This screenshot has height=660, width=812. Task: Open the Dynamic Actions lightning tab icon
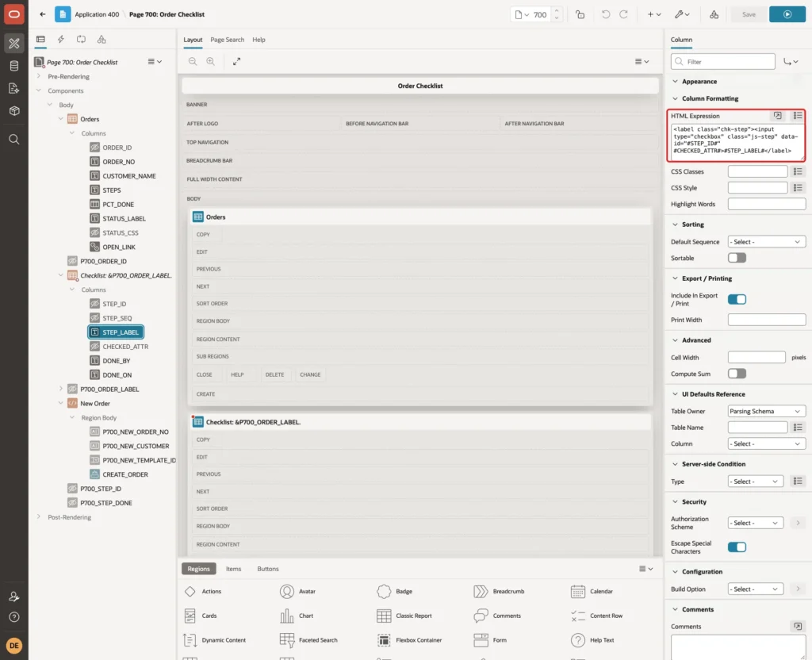(x=60, y=40)
